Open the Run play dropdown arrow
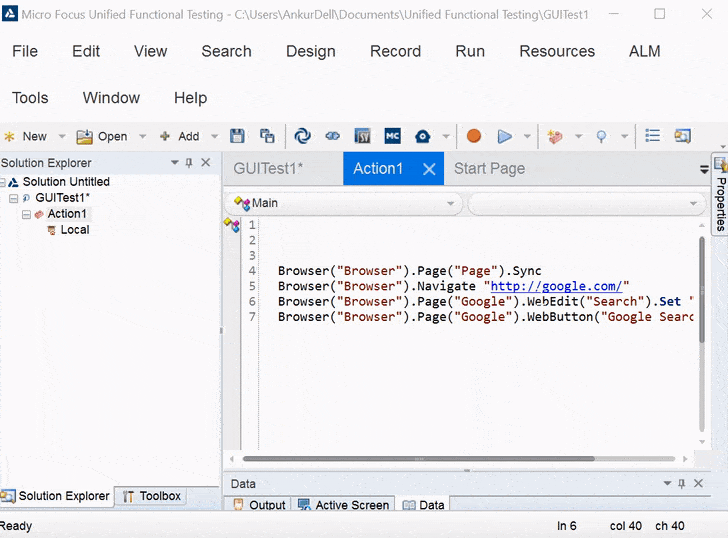This screenshot has width=728, height=538. pyautogui.click(x=527, y=136)
